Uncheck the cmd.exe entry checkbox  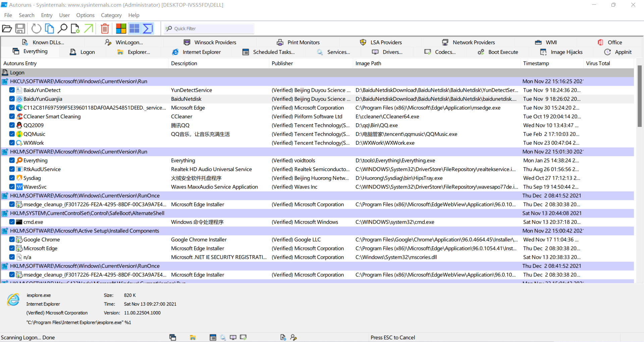pos(12,222)
